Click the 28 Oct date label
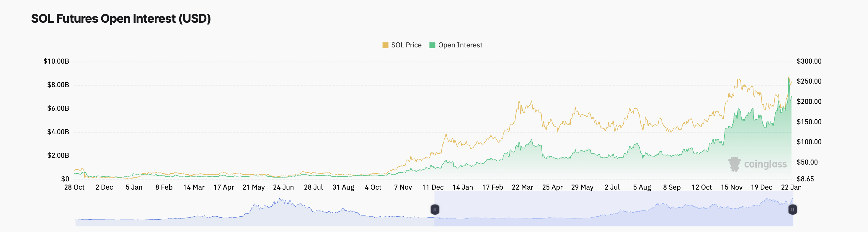Image resolution: width=868 pixels, height=232 pixels. 74,187
